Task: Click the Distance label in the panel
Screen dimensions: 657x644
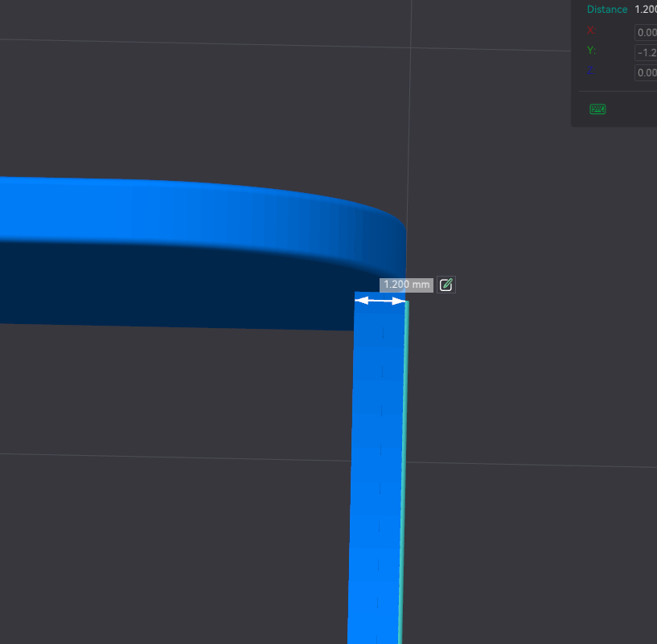Action: click(606, 9)
